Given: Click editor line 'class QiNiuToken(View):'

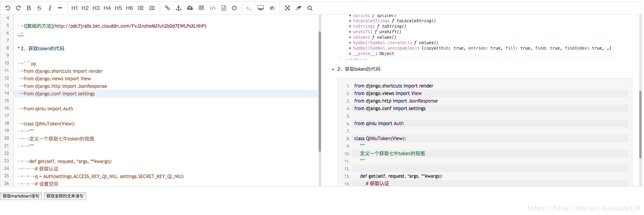Looking at the screenshot, I should pos(49,124).
